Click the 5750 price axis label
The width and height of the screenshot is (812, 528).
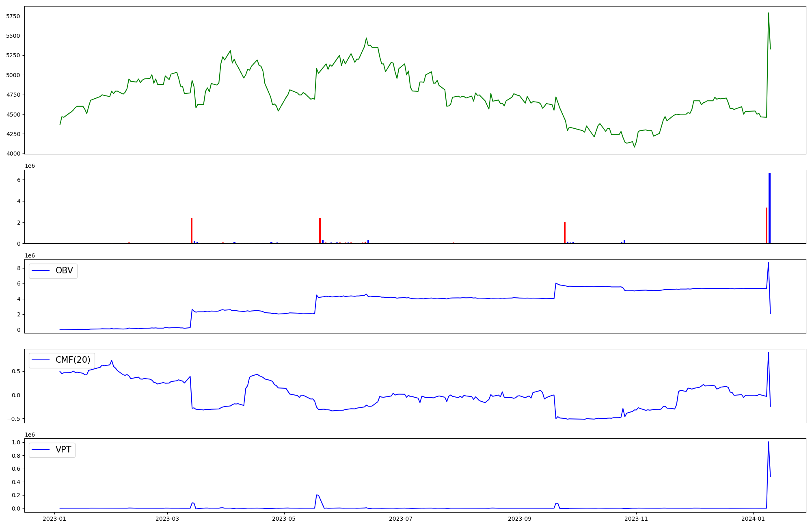pyautogui.click(x=13, y=16)
